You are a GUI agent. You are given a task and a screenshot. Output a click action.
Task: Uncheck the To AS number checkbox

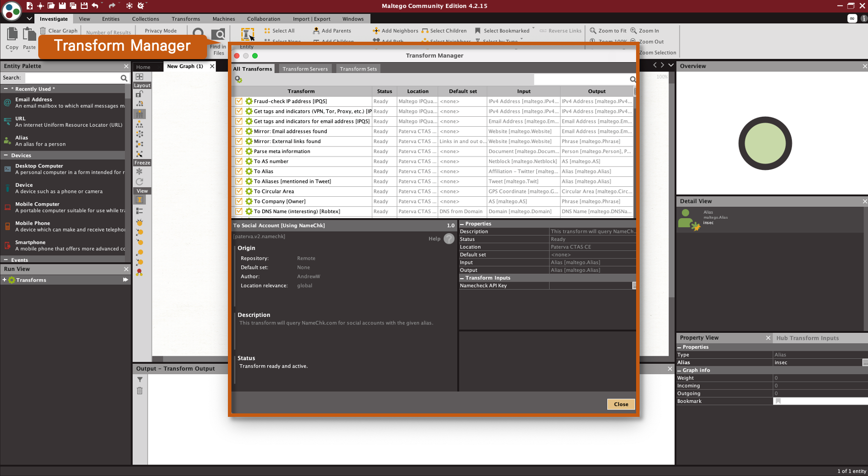pyautogui.click(x=239, y=161)
